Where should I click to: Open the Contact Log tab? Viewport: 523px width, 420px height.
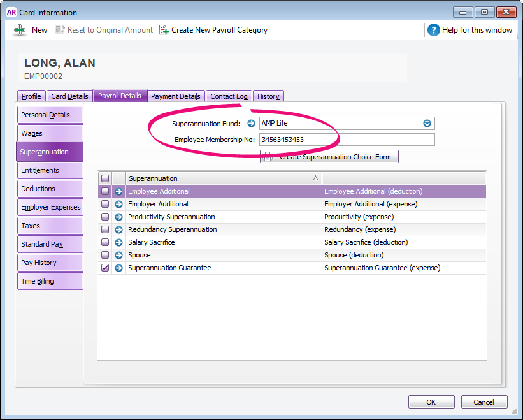coord(229,96)
